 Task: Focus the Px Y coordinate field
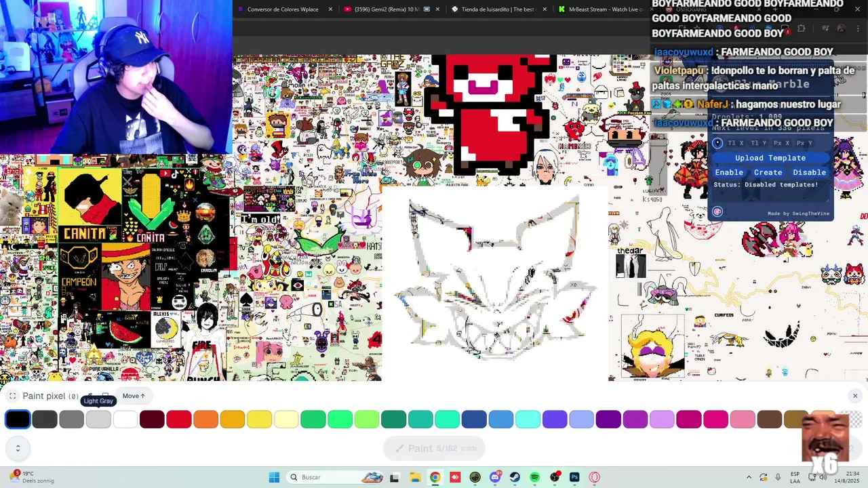[804, 143]
